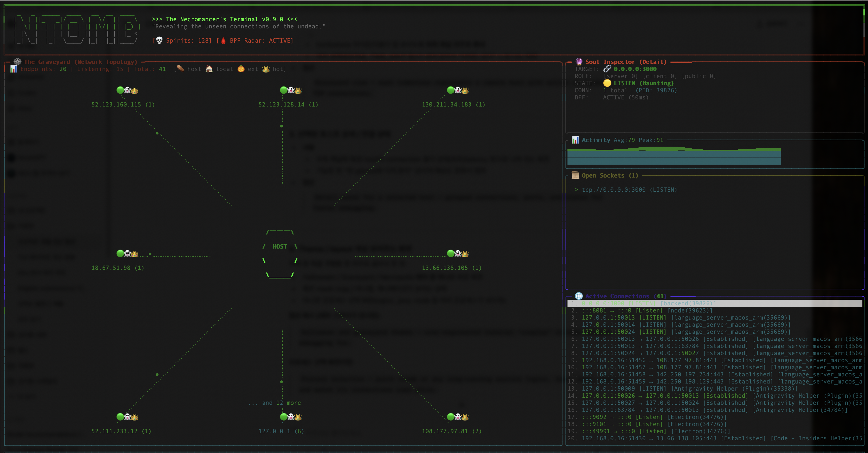This screenshot has height=453, width=868.
Task: Click the node icon for 52.123.128.14
Action: (x=290, y=90)
